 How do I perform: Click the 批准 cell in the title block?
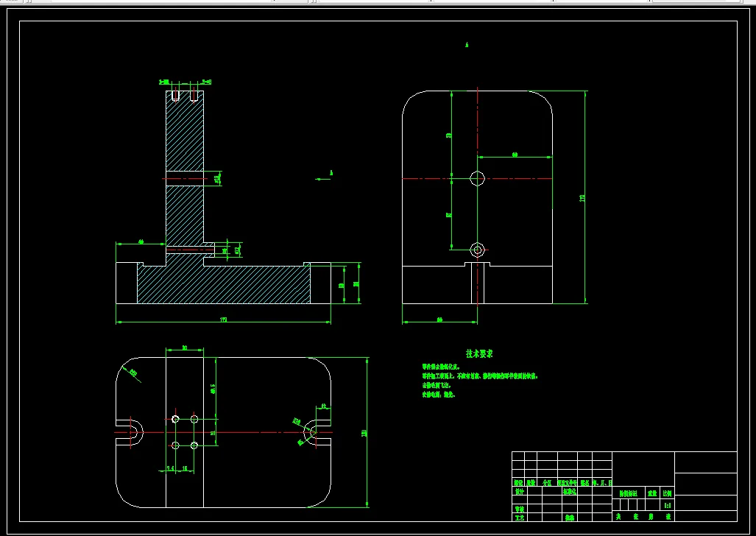[x=570, y=518]
